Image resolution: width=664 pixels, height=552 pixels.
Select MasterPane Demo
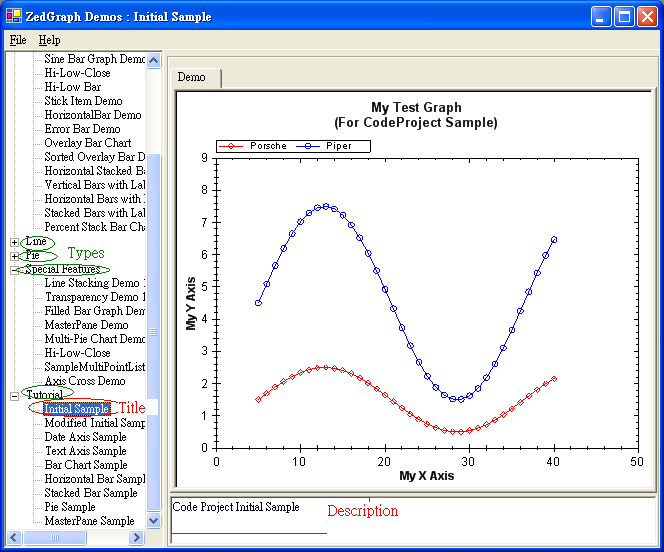(x=86, y=325)
